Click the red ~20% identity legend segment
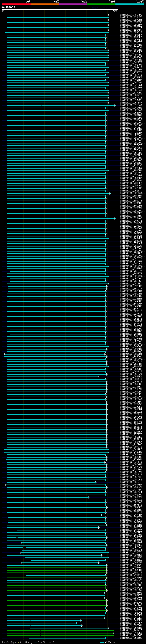 click(16, 4)
